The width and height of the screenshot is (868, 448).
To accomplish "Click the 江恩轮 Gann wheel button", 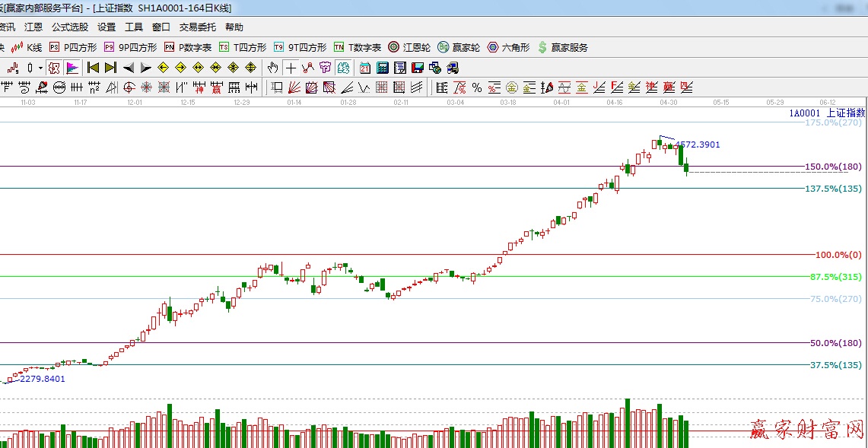I will 409,47.
